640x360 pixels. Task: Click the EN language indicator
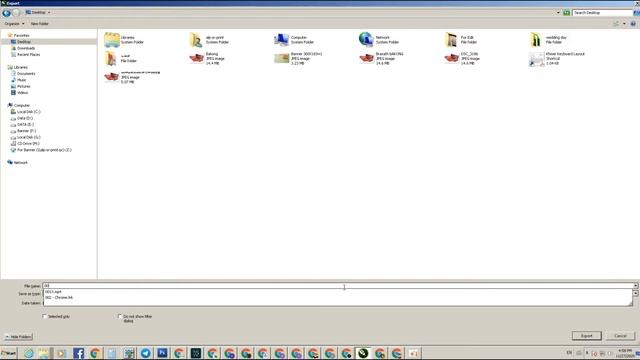tap(569, 353)
